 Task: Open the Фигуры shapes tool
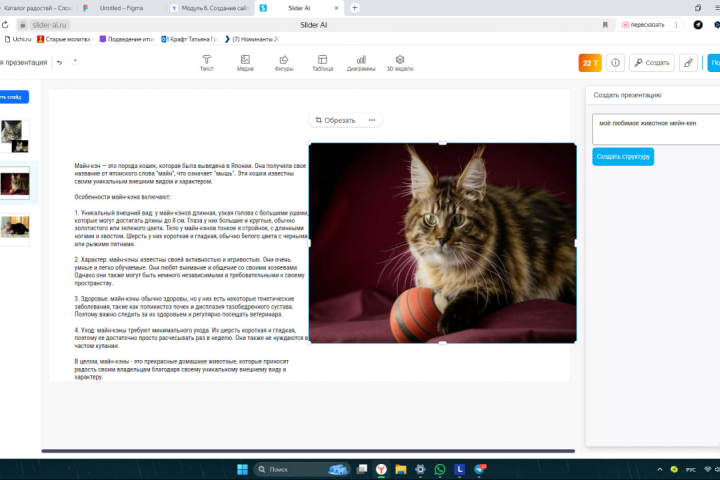(x=284, y=63)
